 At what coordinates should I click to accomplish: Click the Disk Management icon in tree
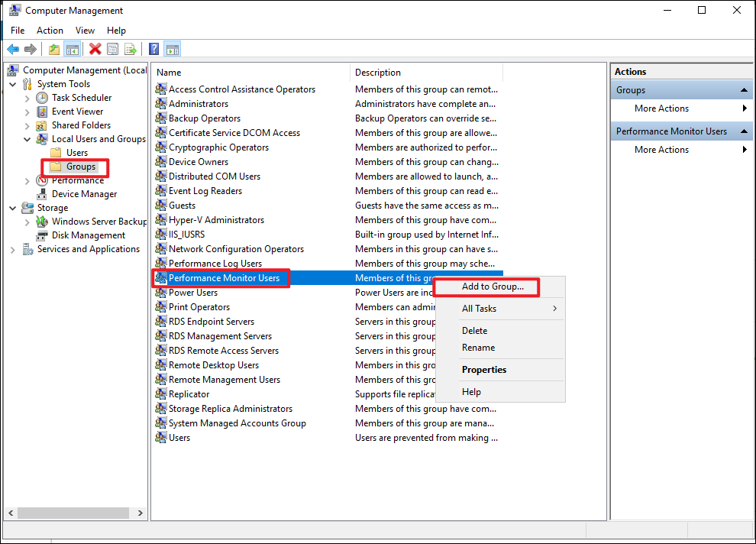(x=42, y=235)
